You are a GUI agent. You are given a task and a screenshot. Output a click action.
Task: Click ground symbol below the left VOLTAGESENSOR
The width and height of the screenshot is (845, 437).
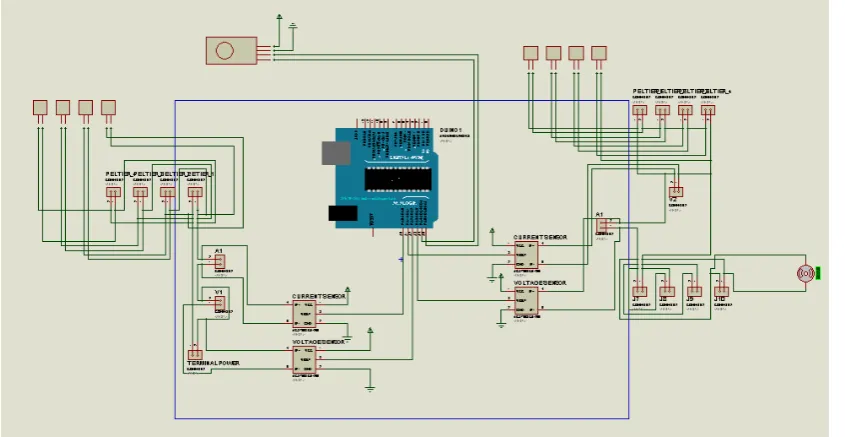tap(370, 388)
